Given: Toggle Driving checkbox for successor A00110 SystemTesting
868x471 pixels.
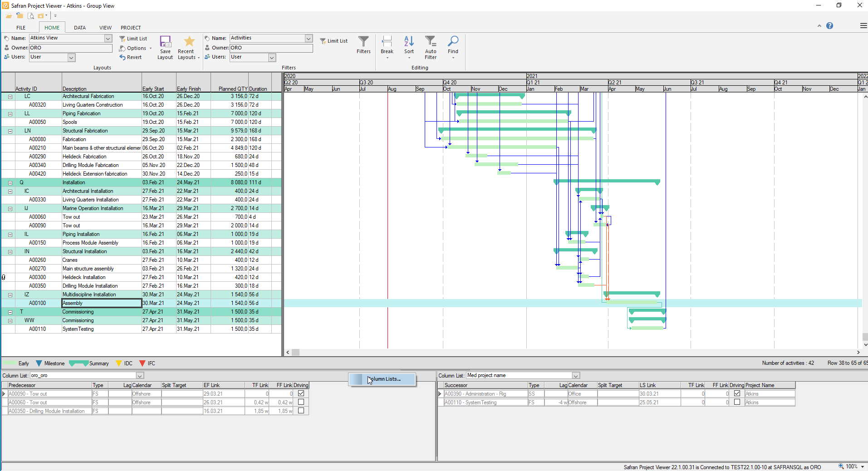Looking at the screenshot, I should point(737,402).
